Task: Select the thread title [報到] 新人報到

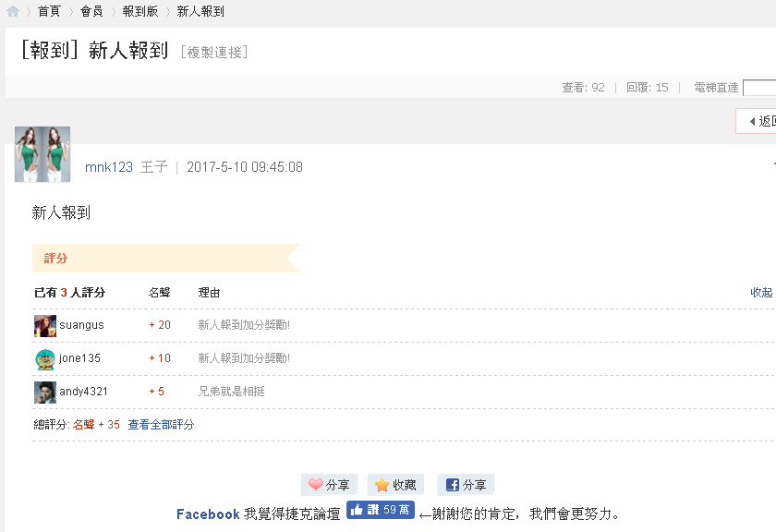Action: point(94,51)
